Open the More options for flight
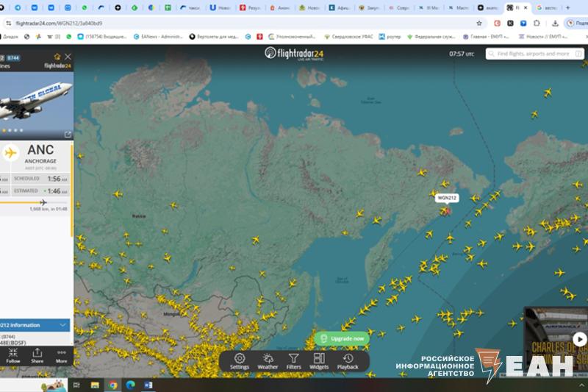Screen dimensions: 588x392 pyautogui.click(x=61, y=355)
